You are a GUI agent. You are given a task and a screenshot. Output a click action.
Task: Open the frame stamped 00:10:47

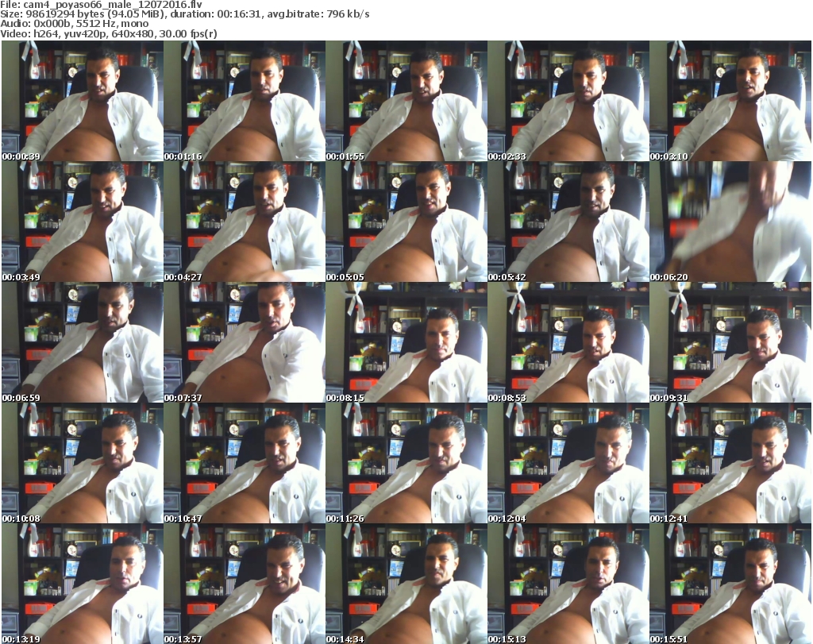tap(245, 464)
